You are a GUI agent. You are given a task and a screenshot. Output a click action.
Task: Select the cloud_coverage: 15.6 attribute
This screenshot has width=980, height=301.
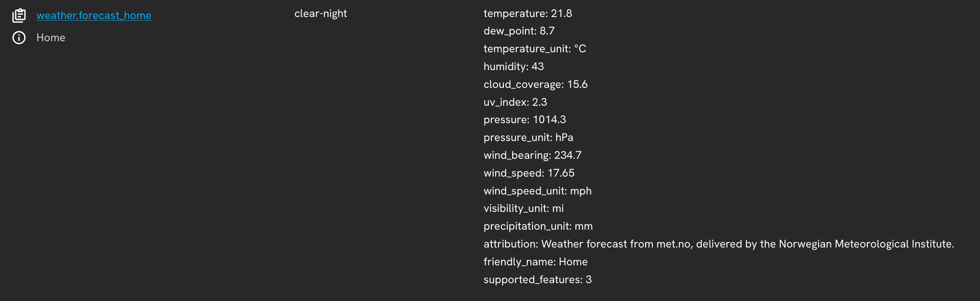tap(536, 84)
